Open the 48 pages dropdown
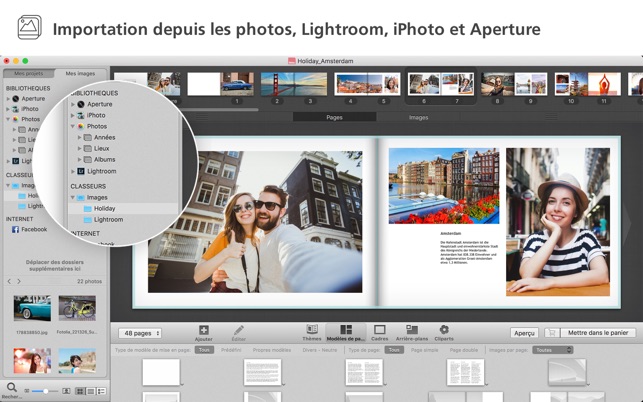Screen dimensions: 643x402 (x=140, y=333)
